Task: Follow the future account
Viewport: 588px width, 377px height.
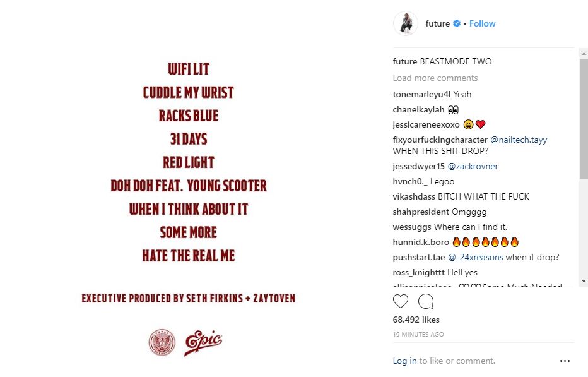Action: (482, 23)
